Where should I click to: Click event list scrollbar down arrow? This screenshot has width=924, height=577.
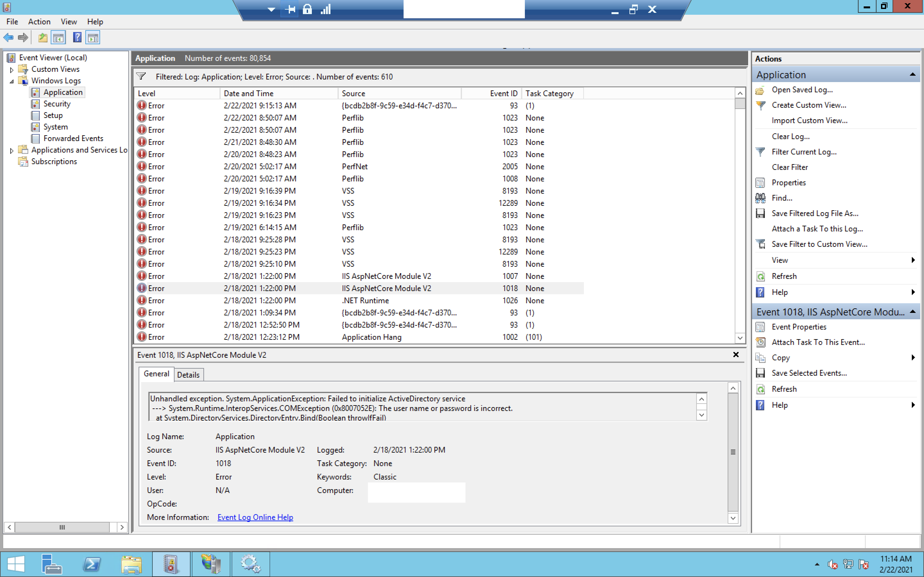coord(740,338)
